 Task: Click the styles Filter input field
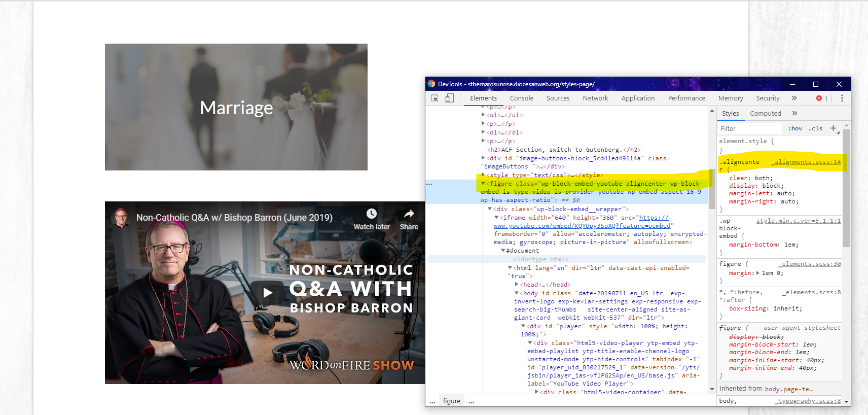click(x=750, y=128)
